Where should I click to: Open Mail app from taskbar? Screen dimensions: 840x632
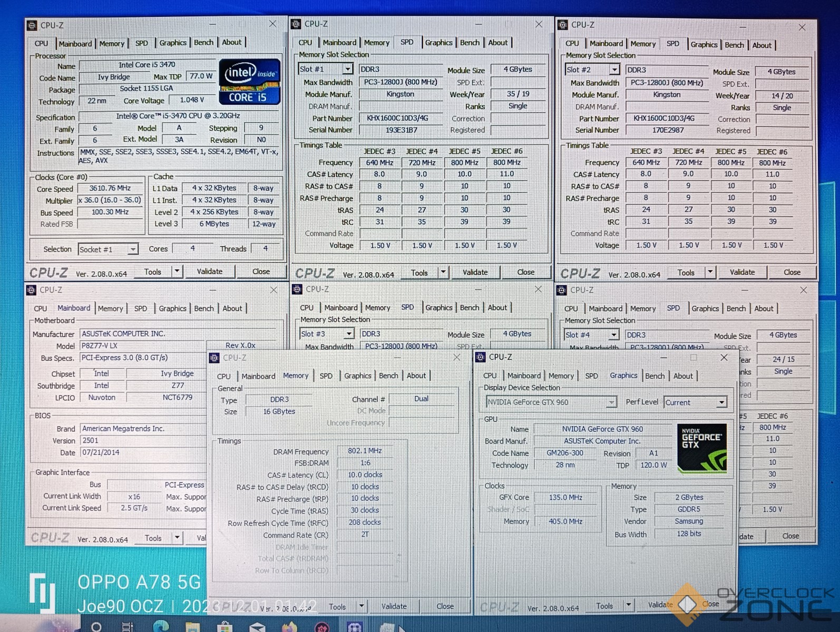tap(257, 627)
